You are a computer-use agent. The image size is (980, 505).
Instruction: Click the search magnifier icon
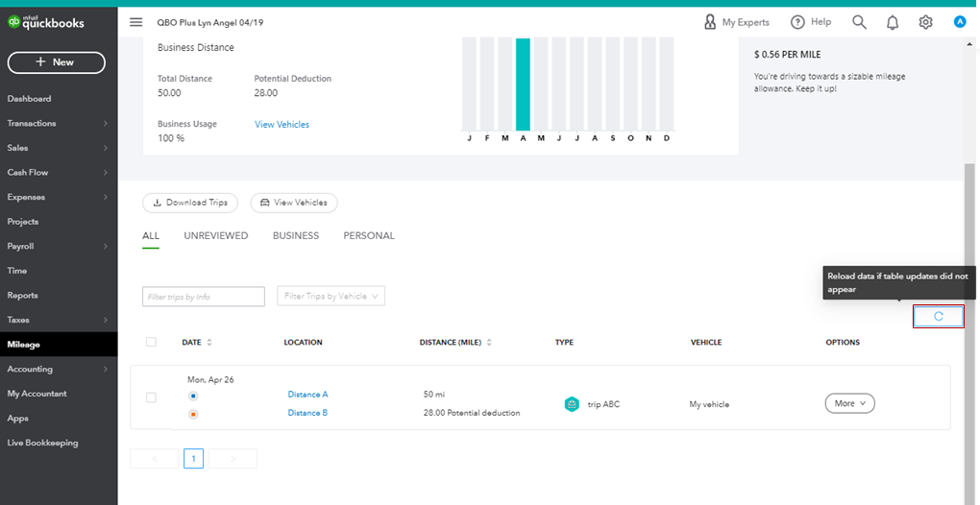[859, 22]
